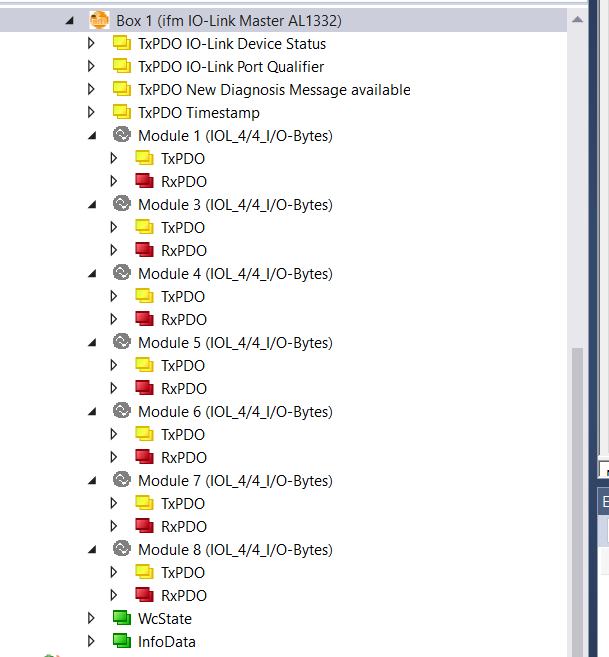609x657 pixels.
Task: Collapse Module 3 tree node
Action: point(92,205)
